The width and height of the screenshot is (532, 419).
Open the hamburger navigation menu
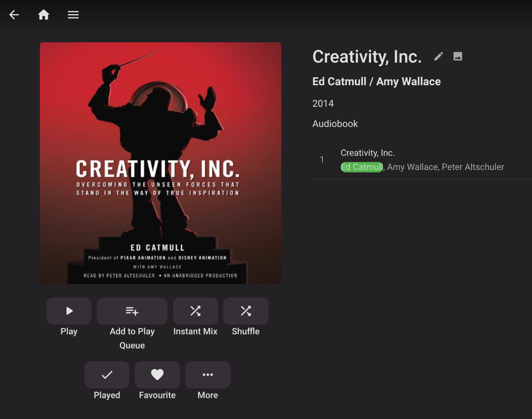tap(73, 15)
